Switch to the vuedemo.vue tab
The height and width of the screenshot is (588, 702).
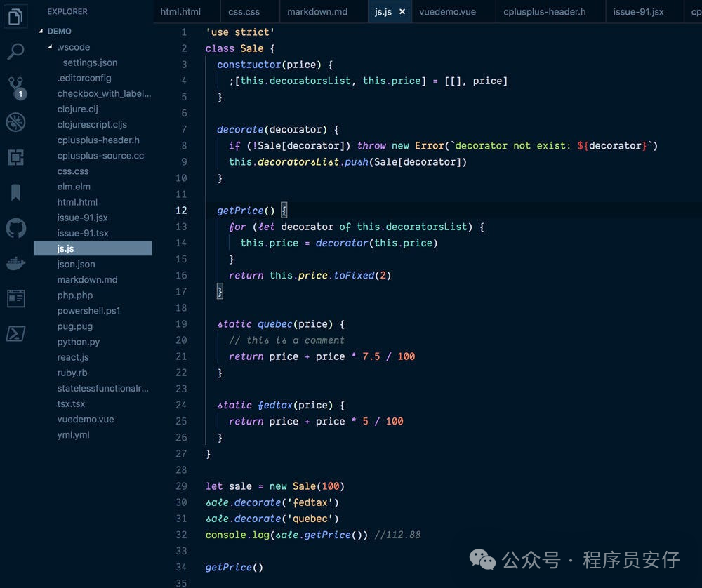[447, 12]
